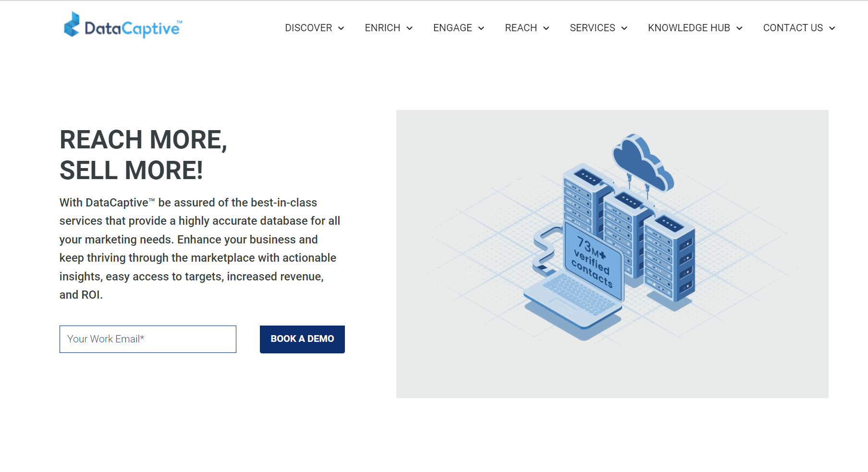The width and height of the screenshot is (868, 472).
Task: Select the CONTACT US text
Action: click(x=793, y=28)
